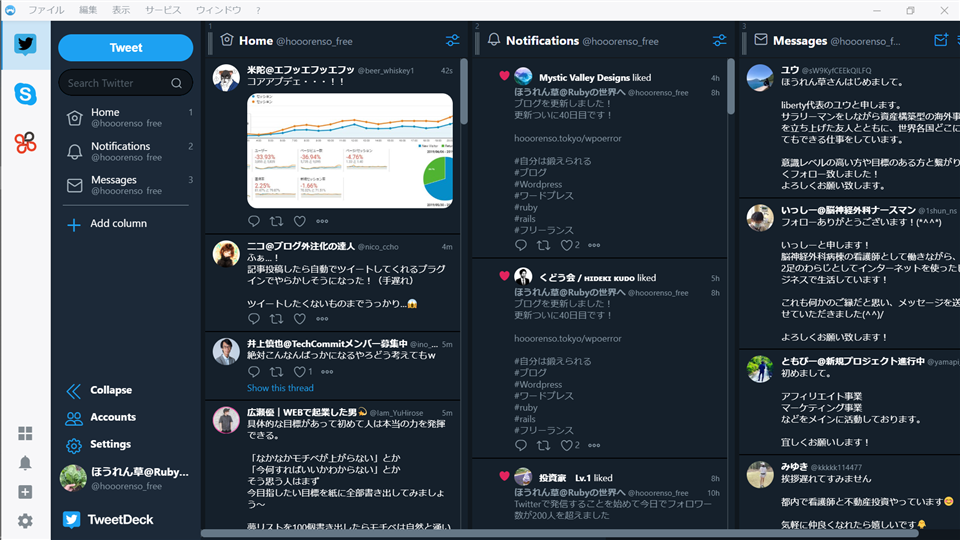Viewport: 960px width, 540px height.
Task: Open Skype from the left app sidebar
Action: [25, 94]
